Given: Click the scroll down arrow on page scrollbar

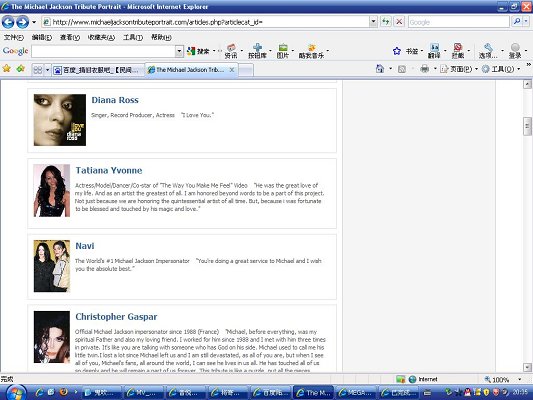Looking at the screenshot, I should coord(527,367).
